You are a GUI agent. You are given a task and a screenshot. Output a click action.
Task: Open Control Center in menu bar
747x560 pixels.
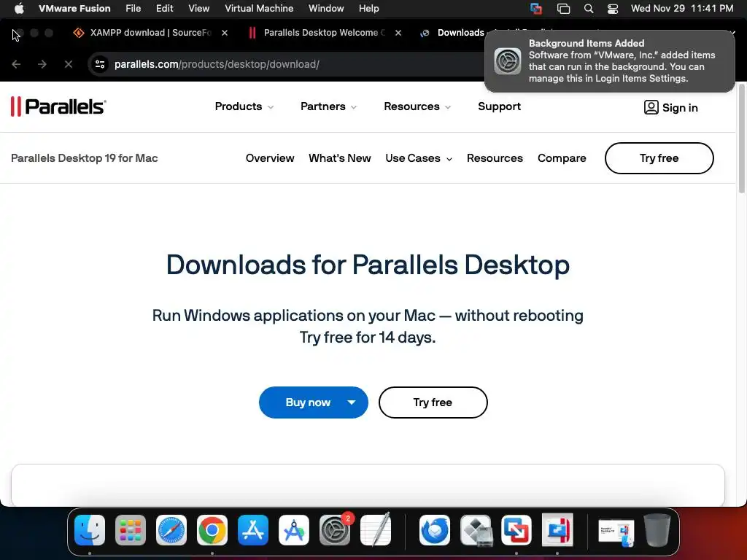613,8
